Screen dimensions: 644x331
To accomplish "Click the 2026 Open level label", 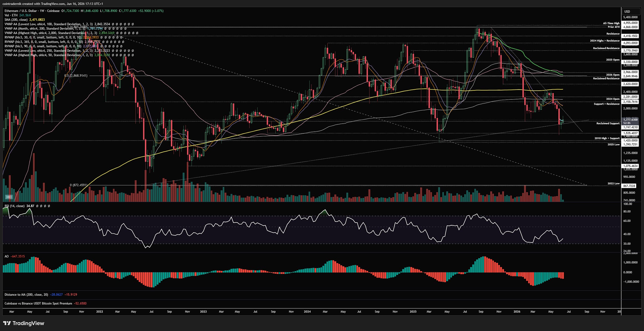I will pos(613,75).
